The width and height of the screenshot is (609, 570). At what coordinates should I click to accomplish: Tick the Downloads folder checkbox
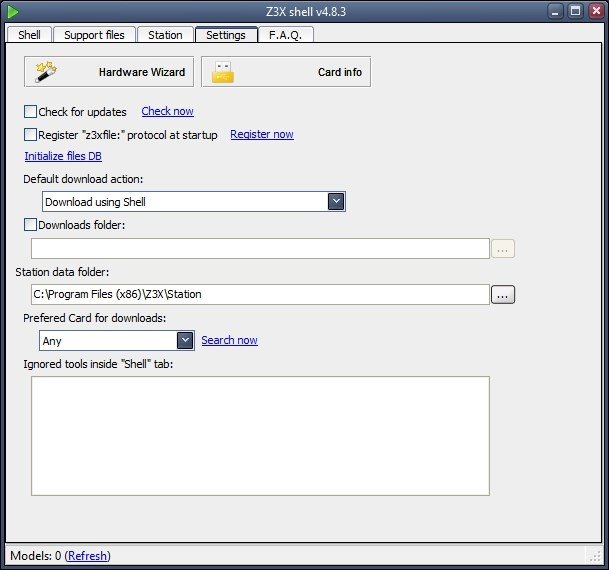pos(30,225)
